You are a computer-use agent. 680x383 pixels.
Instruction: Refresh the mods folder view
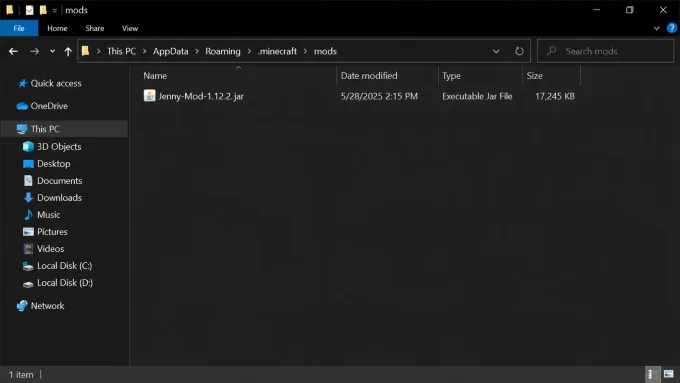coord(519,51)
